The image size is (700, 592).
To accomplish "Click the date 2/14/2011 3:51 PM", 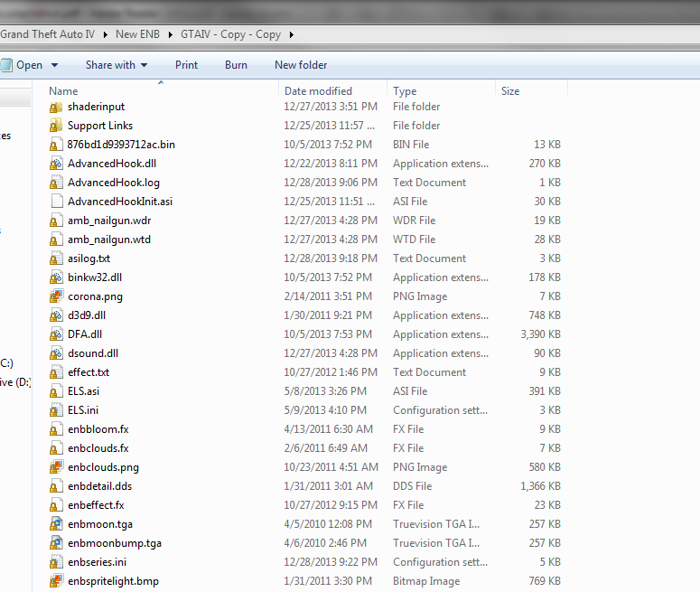I will pyautogui.click(x=328, y=296).
